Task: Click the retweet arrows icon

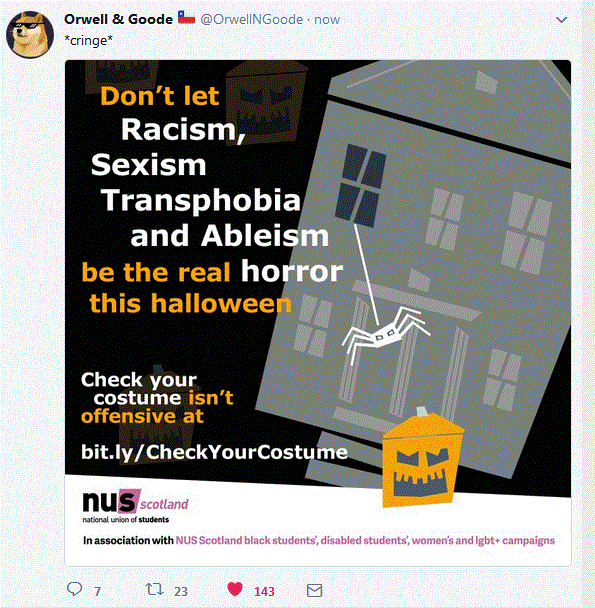Action: (x=154, y=589)
